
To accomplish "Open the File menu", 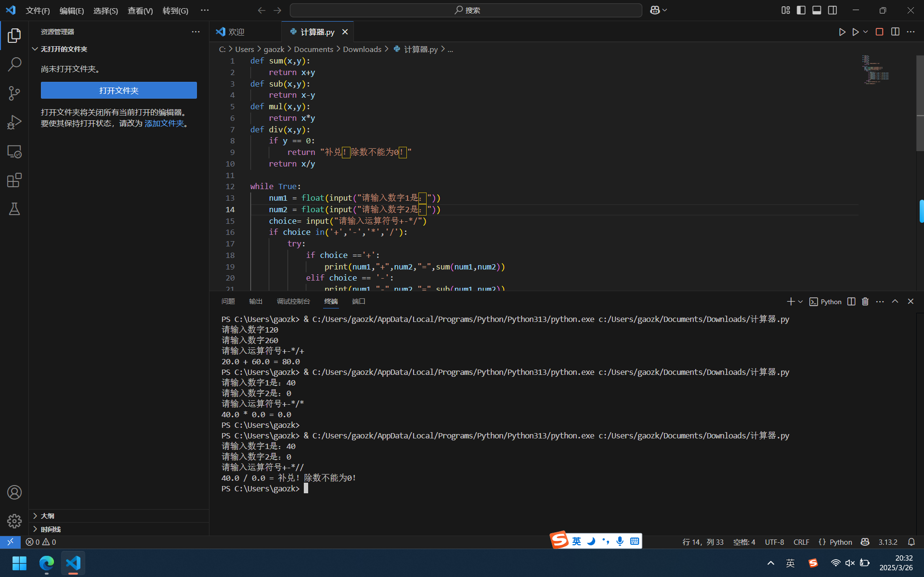I will point(38,11).
